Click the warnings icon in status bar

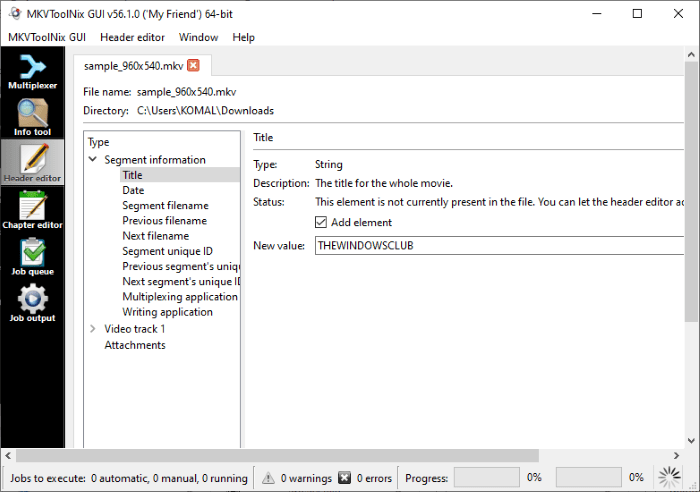[268, 478]
